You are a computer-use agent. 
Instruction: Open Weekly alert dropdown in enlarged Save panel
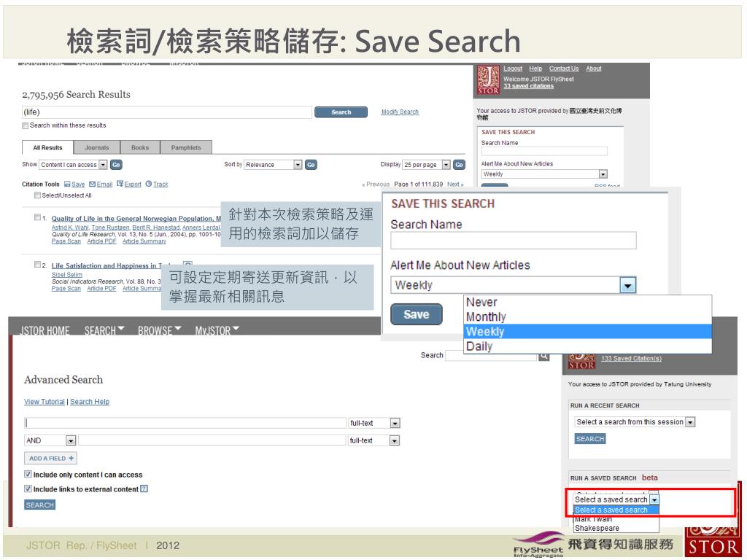[628, 285]
